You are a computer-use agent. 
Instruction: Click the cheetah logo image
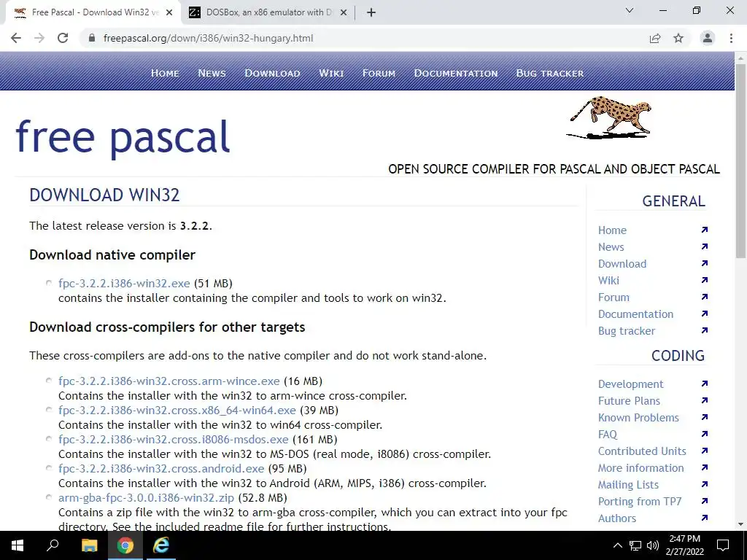609,117
